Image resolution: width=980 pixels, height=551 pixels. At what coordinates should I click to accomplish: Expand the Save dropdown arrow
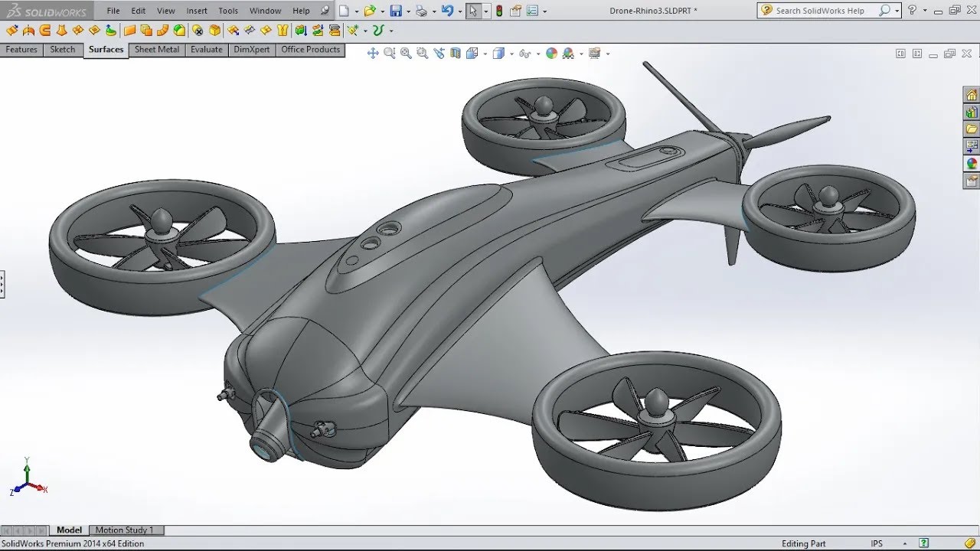[408, 11]
